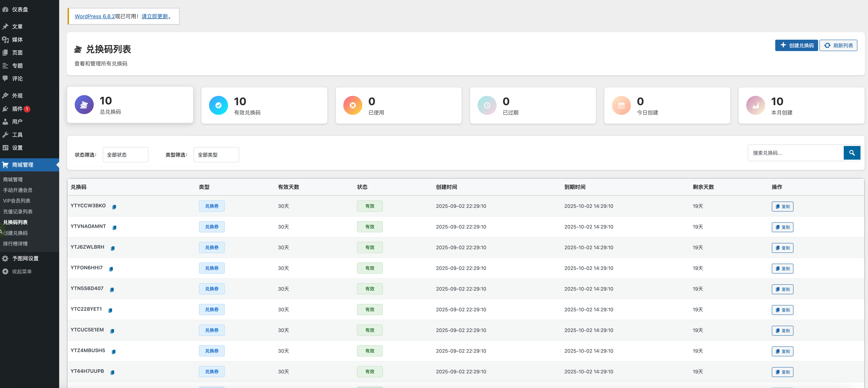The width and height of the screenshot is (868, 388).
Task: Click the Refresh list button
Action: point(838,46)
